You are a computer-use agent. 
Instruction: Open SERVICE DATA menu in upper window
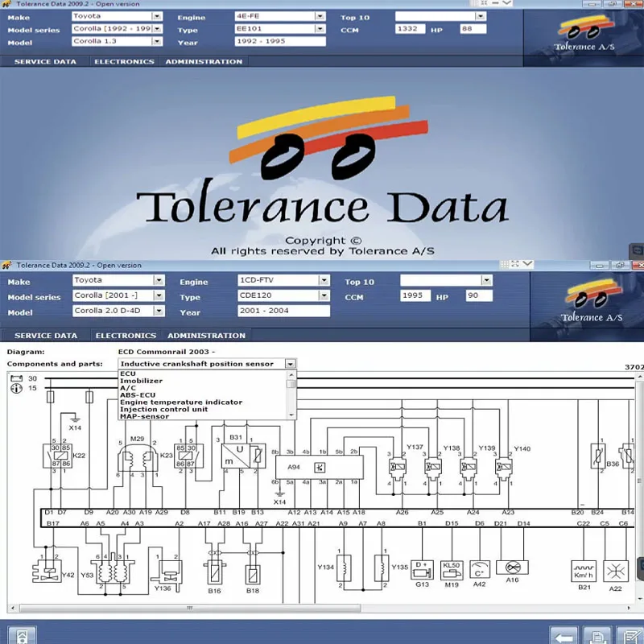pyautogui.click(x=45, y=62)
